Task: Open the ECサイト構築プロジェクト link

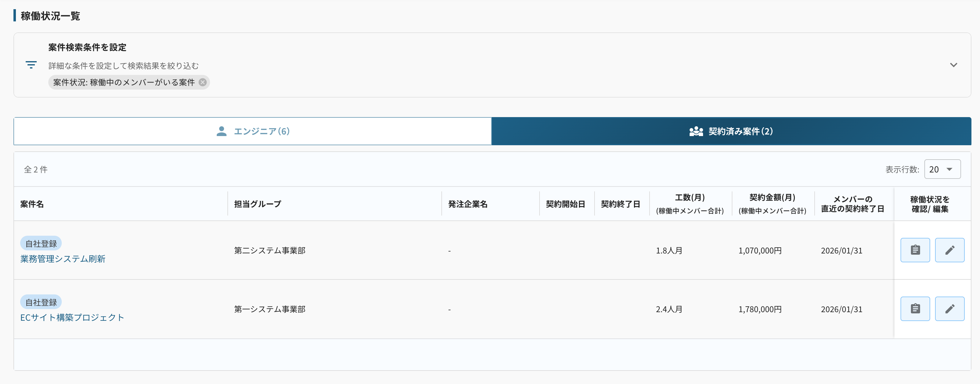Action: [x=72, y=317]
